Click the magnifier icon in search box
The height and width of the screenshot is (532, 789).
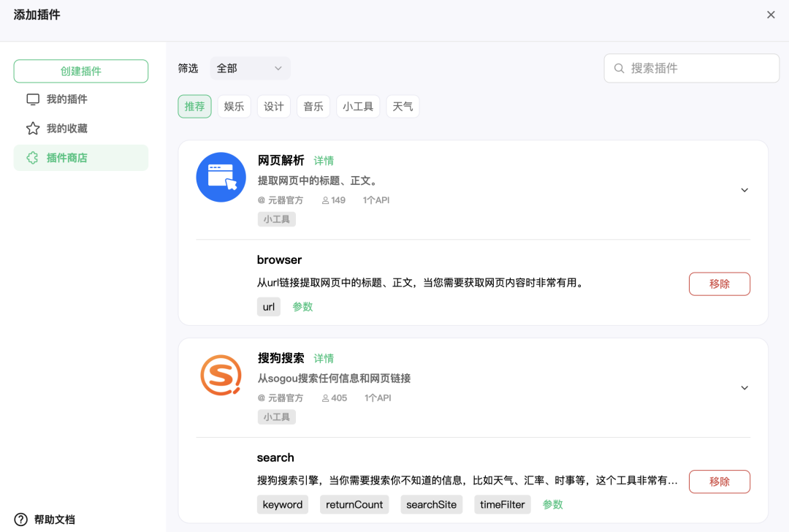[x=619, y=68]
